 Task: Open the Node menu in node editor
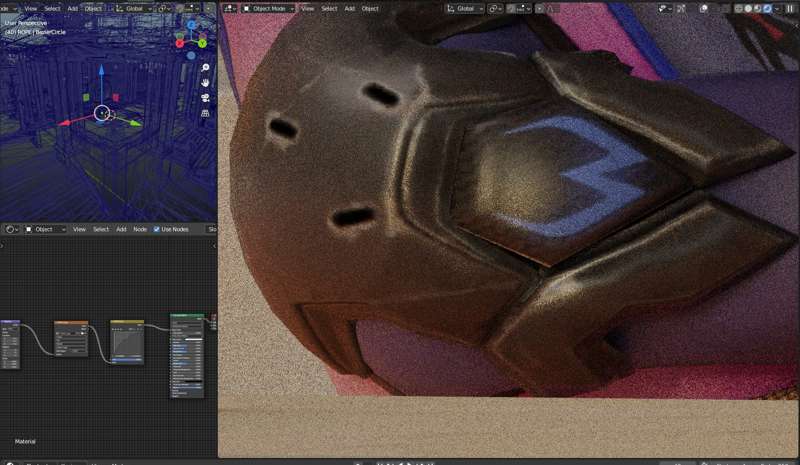click(x=140, y=229)
